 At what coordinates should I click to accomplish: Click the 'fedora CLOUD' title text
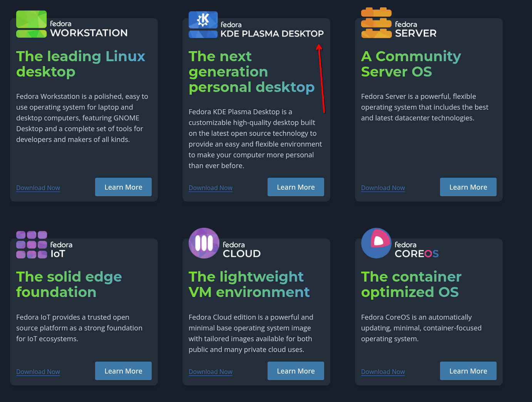pos(242,250)
